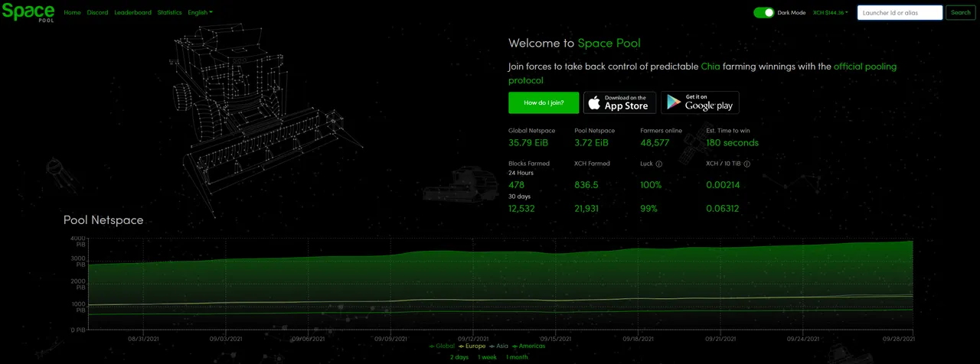Click the Pool Netspace value 3.72 EiB

click(x=592, y=143)
